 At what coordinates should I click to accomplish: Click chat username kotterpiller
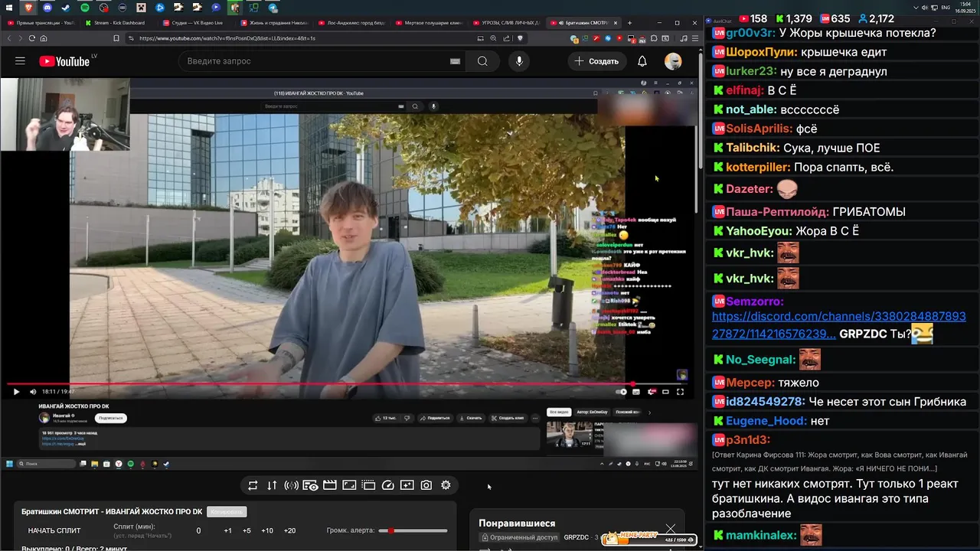pyautogui.click(x=757, y=167)
